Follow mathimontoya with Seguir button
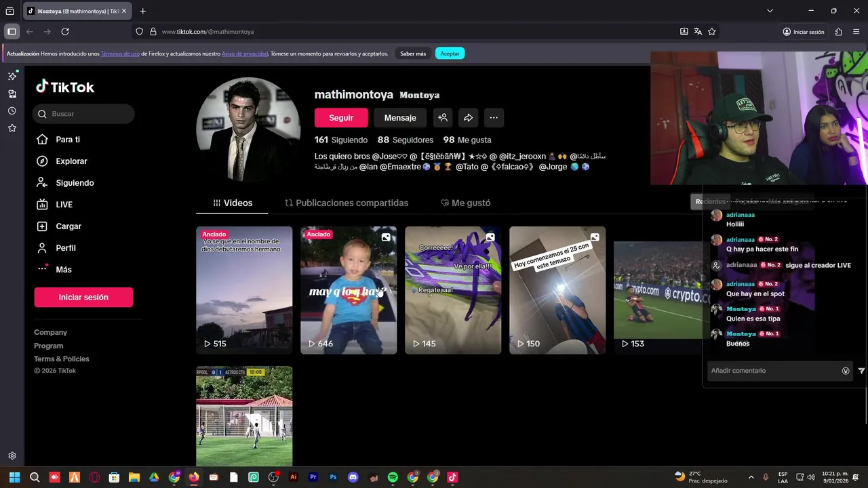Image resolution: width=868 pixels, height=488 pixels. [341, 118]
